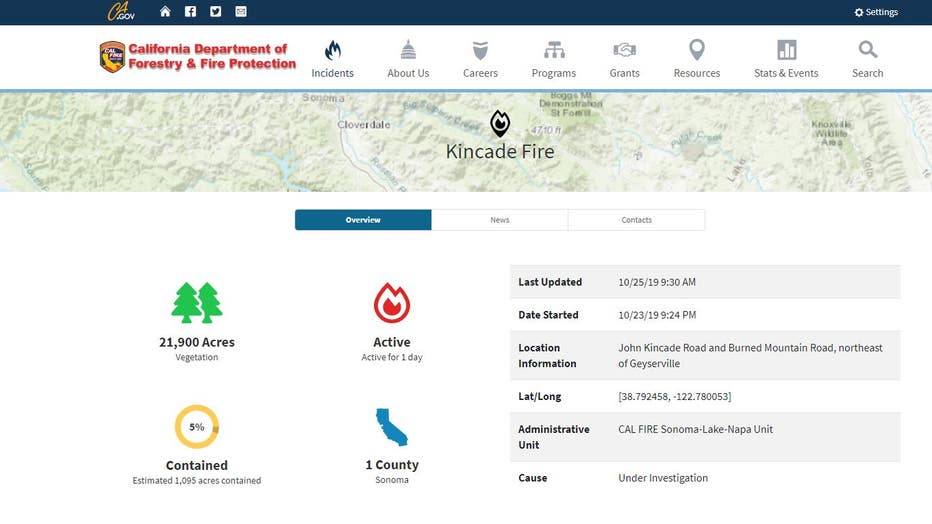
Task: Open the Facebook icon link
Action: pyautogui.click(x=190, y=11)
